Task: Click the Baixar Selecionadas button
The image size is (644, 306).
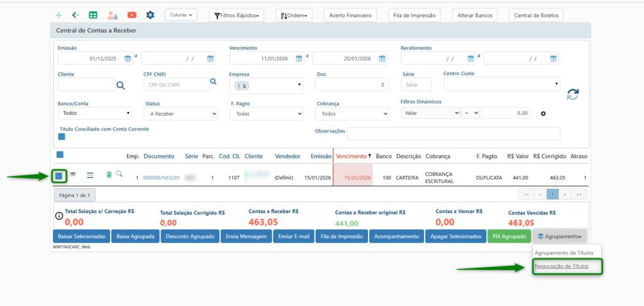Action: tap(80, 236)
